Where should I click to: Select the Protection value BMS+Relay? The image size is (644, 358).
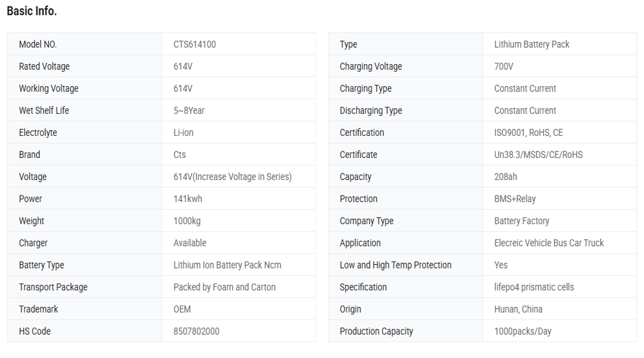click(515, 199)
